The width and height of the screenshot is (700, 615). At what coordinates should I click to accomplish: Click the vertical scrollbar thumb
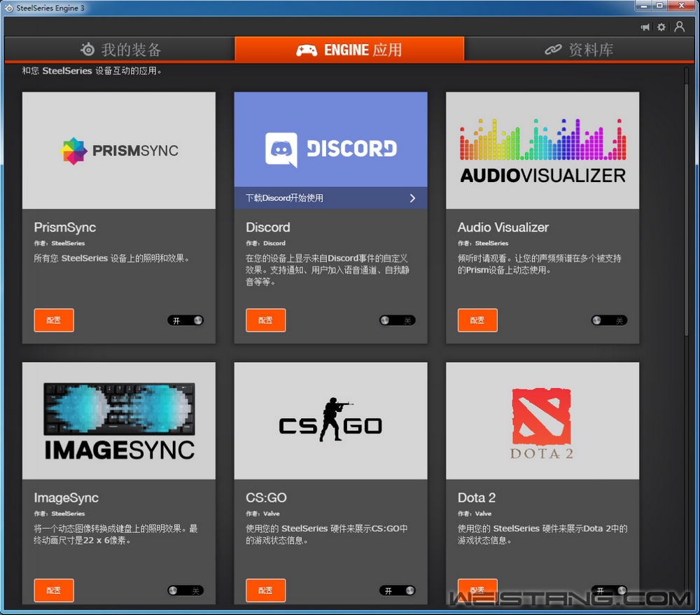pyautogui.click(x=687, y=210)
